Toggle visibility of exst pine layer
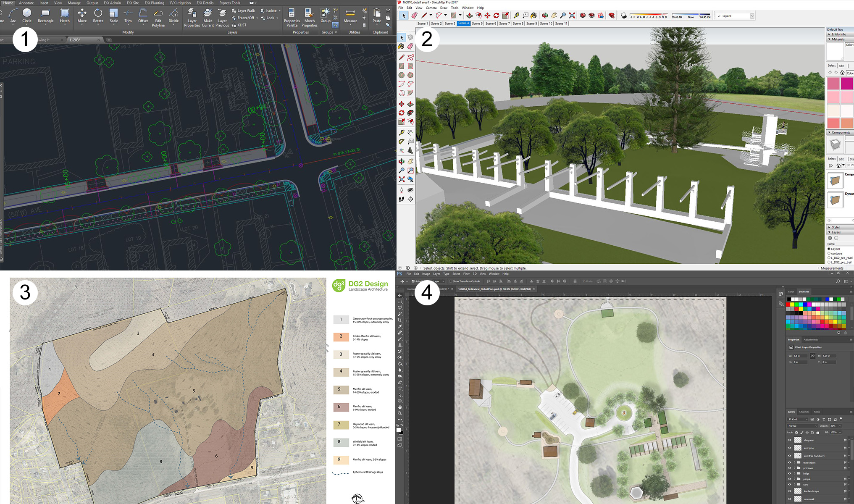Screen dimensions: 854x504 [789, 448]
